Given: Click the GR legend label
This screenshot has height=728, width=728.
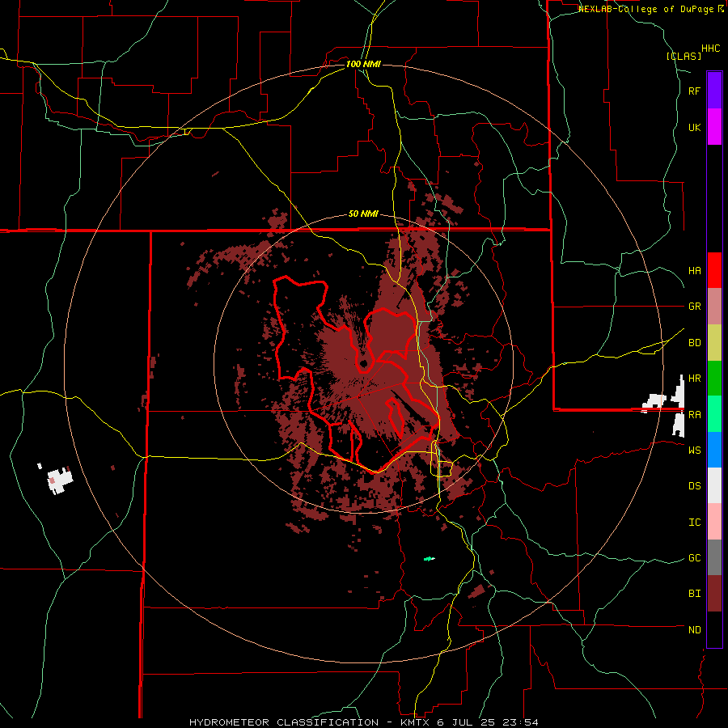Looking at the screenshot, I should coord(694,307).
